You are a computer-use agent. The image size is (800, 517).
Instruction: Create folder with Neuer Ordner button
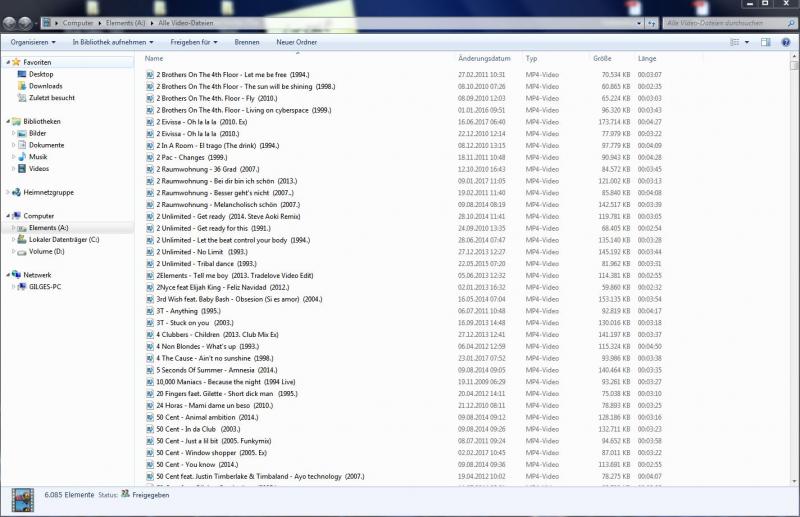pos(296,42)
